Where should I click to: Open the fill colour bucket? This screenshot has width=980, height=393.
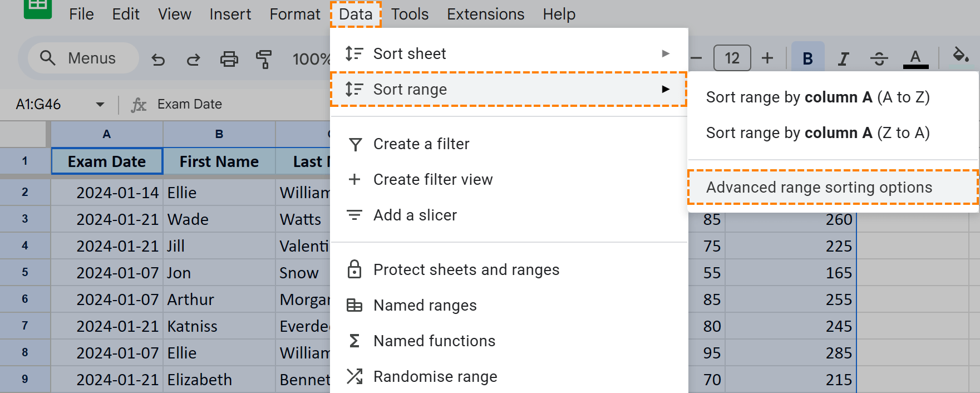[x=961, y=56]
